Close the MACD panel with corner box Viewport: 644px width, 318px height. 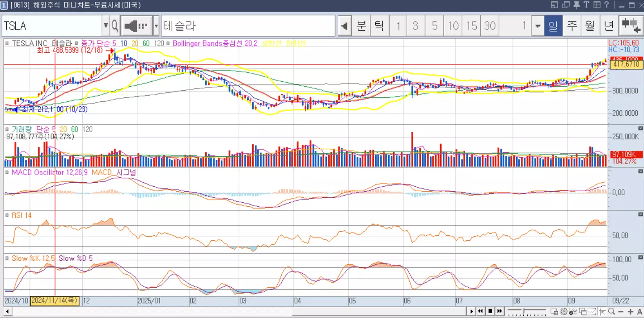640,171
